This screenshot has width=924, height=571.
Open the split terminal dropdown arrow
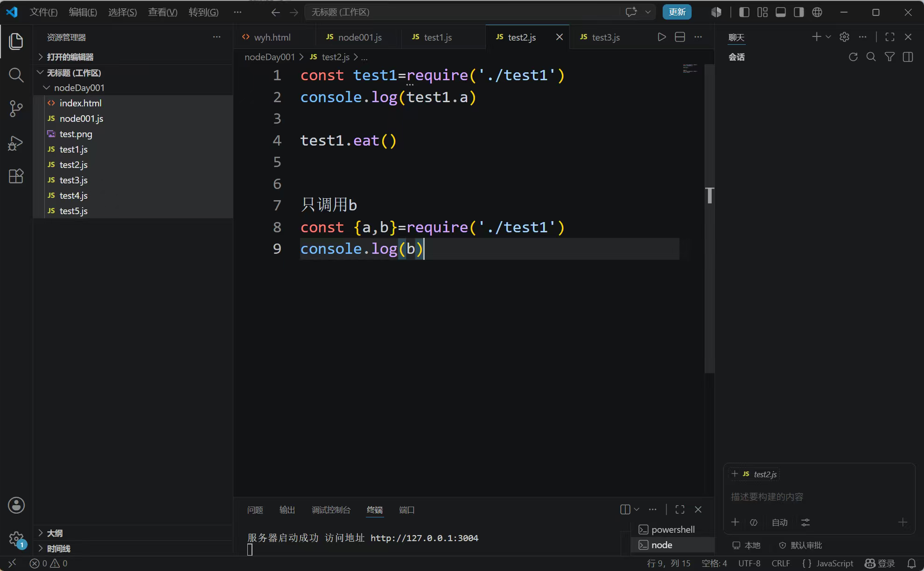point(636,509)
